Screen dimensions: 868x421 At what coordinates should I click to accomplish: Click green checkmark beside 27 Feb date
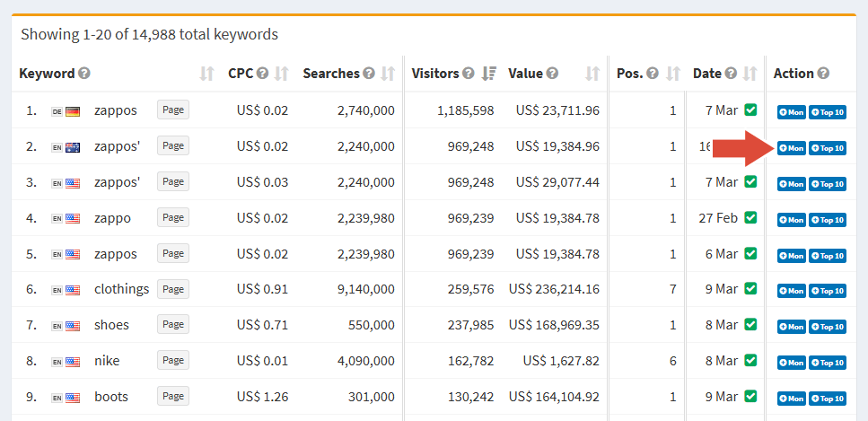click(750, 218)
